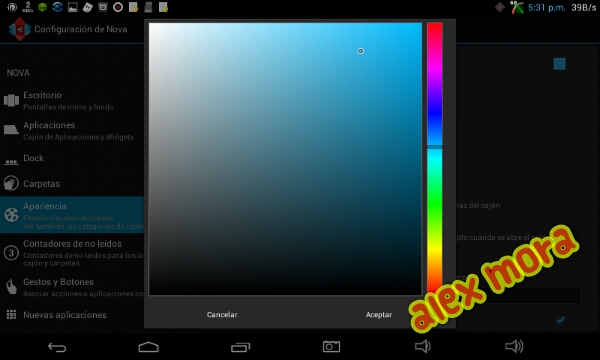Tap the Android home navigation button

[x=148, y=347]
